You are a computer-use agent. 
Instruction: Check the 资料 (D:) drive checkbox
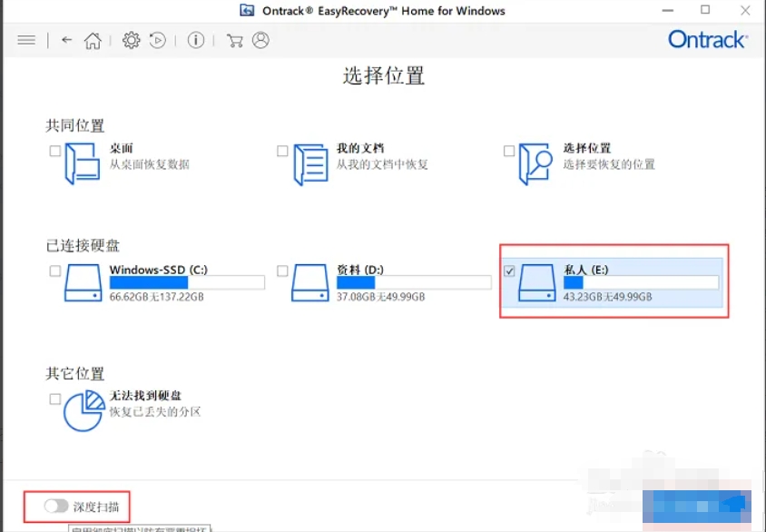coord(282,271)
